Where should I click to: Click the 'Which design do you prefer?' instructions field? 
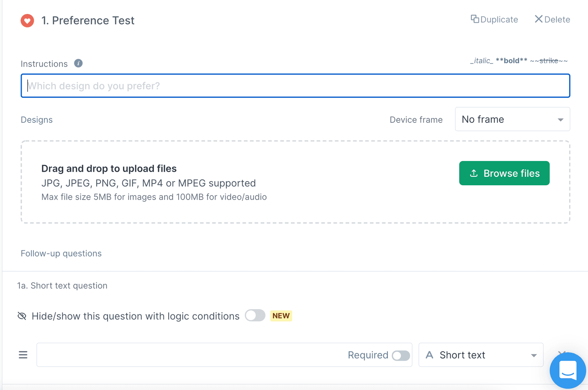tap(294, 86)
